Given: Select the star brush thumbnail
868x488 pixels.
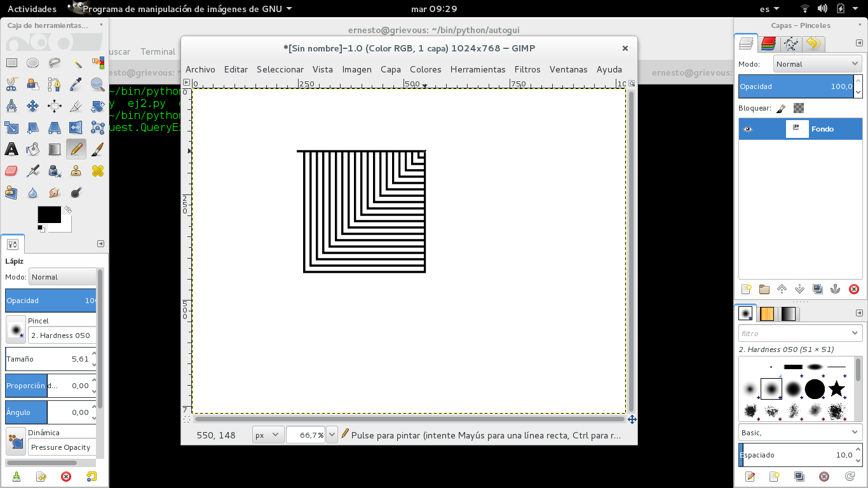Looking at the screenshot, I should click(x=836, y=388).
